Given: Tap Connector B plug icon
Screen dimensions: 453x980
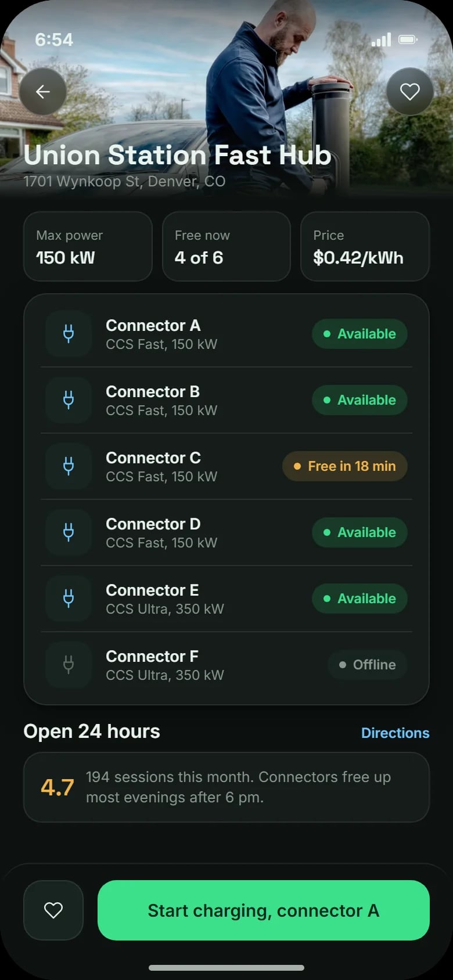Looking at the screenshot, I should 69,400.
